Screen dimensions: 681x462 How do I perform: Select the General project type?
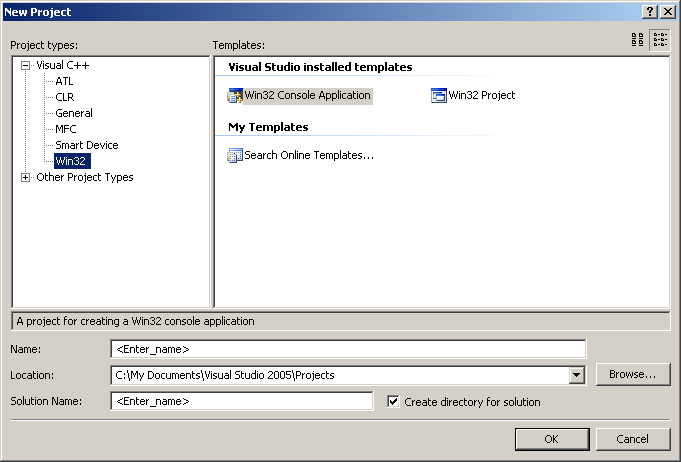[74, 113]
